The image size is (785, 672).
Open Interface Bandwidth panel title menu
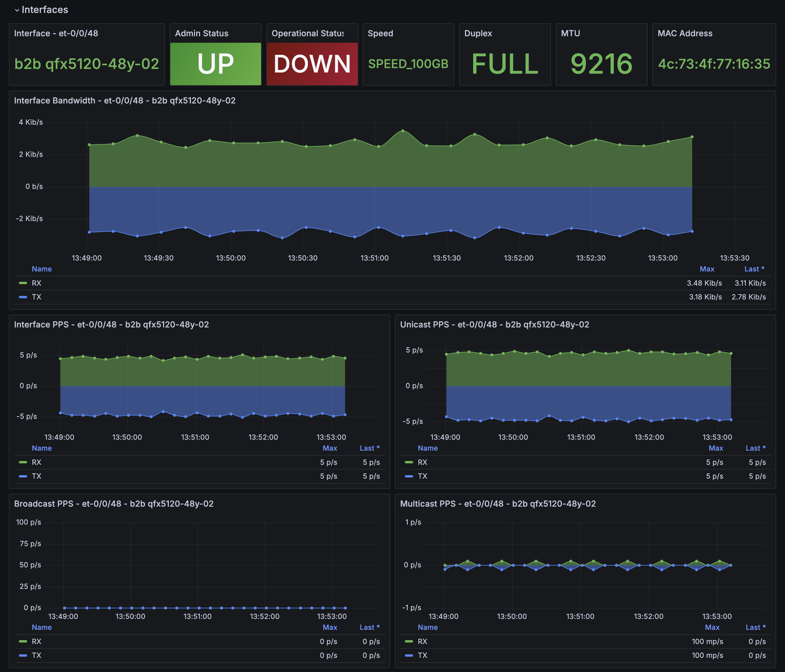pos(125,101)
